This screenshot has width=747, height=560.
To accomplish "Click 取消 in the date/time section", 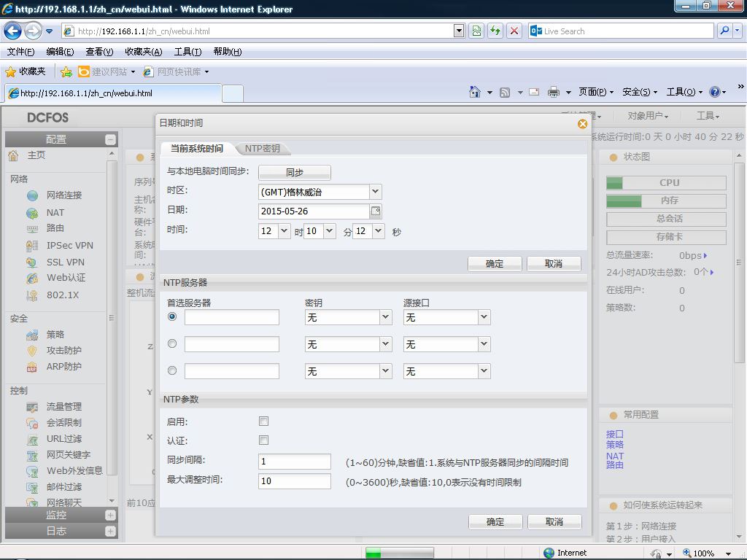I will (554, 263).
